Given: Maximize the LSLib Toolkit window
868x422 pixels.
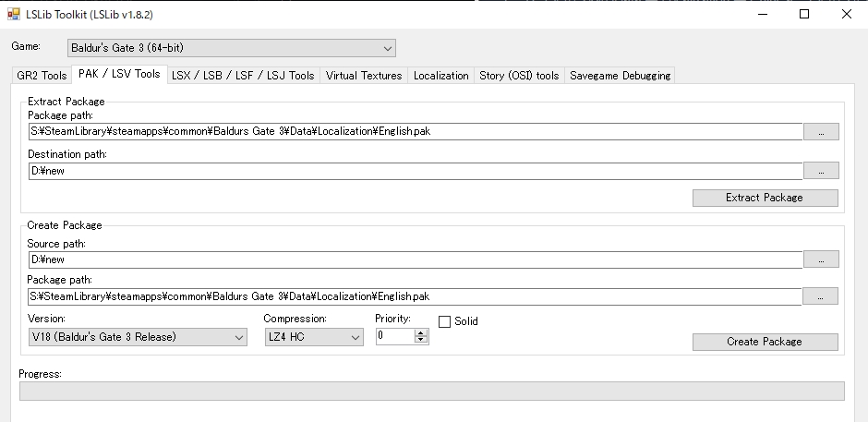Looking at the screenshot, I should point(804,15).
